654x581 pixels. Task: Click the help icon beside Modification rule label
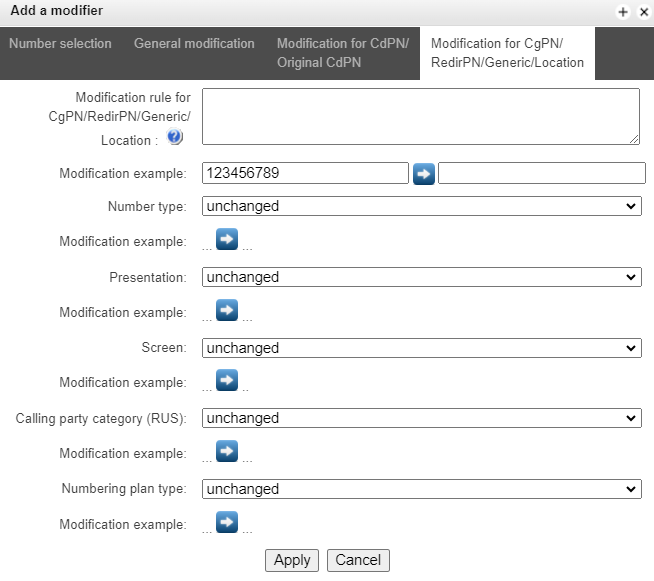175,138
